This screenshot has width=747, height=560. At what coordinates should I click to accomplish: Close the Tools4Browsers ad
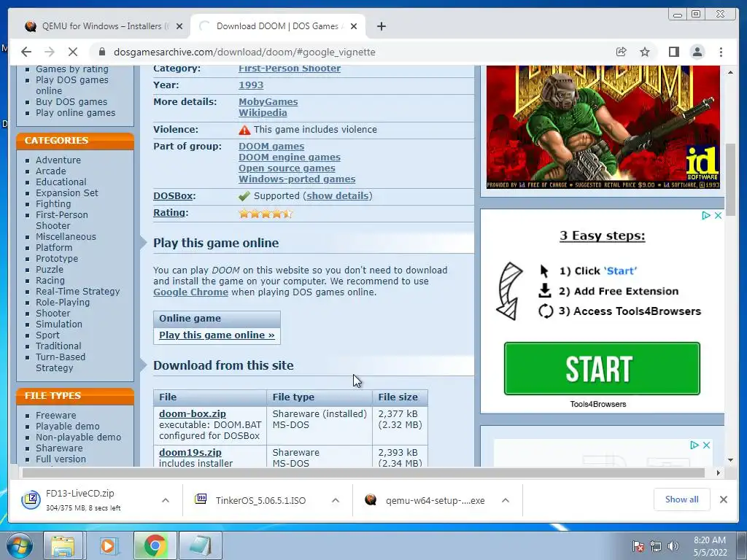point(718,215)
